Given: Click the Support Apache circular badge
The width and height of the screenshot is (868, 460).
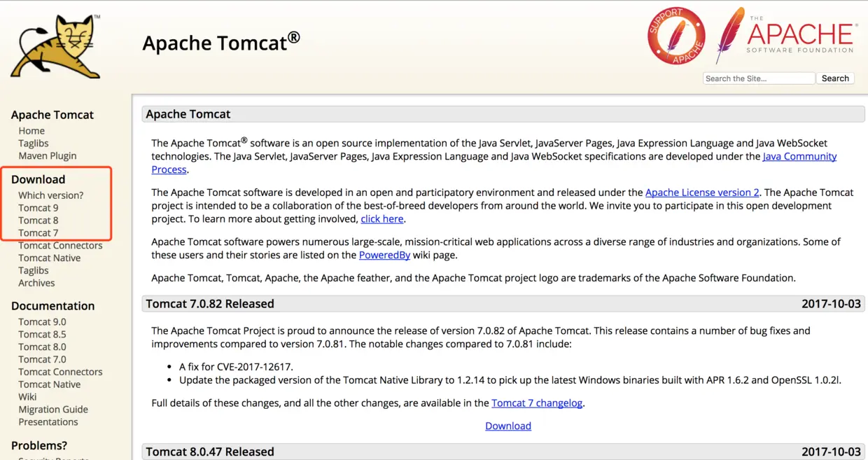Looking at the screenshot, I should point(675,36).
